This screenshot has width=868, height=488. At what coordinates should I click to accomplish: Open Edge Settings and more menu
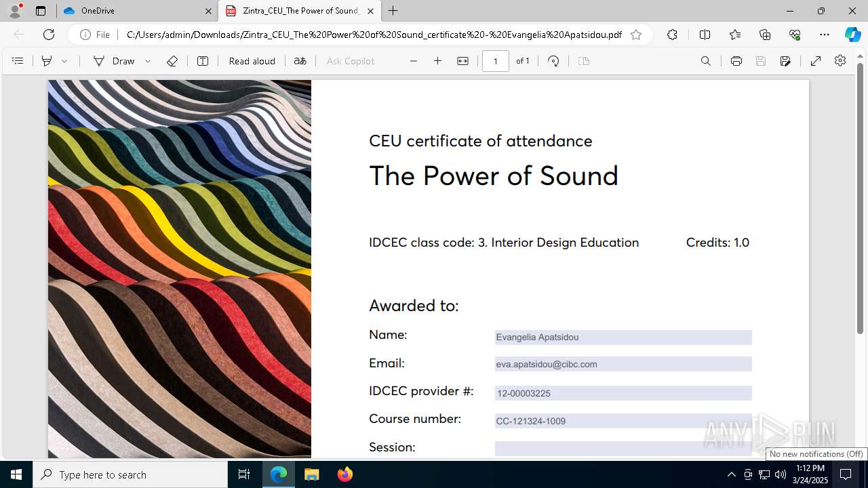[825, 35]
